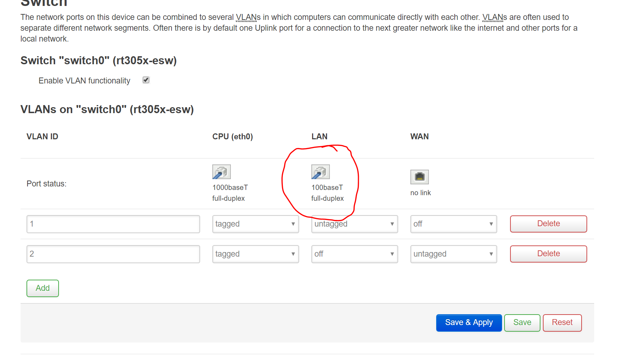Click the LAN port status icon
The width and height of the screenshot is (644, 361).
click(x=320, y=172)
